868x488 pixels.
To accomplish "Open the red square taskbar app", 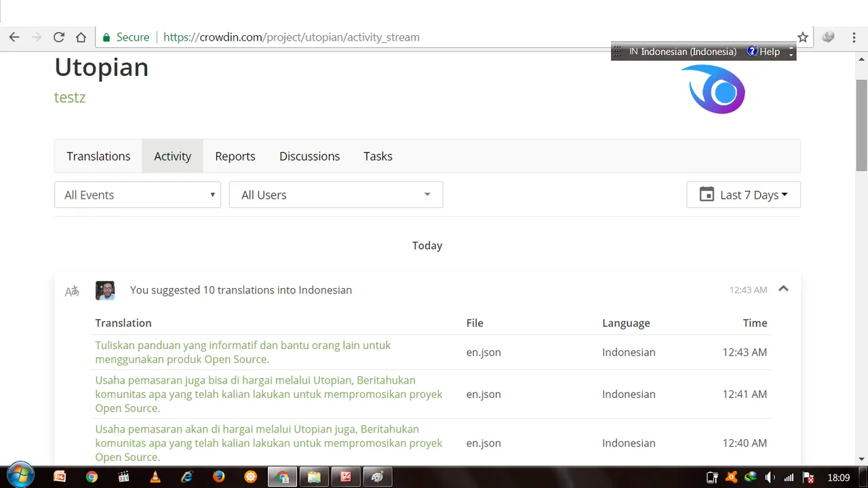I will pos(346,477).
